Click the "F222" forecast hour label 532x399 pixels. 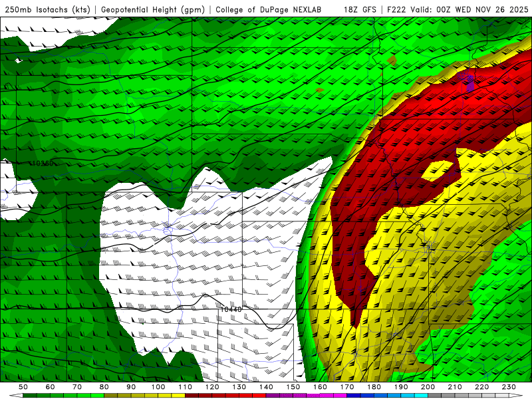pyautogui.click(x=397, y=9)
